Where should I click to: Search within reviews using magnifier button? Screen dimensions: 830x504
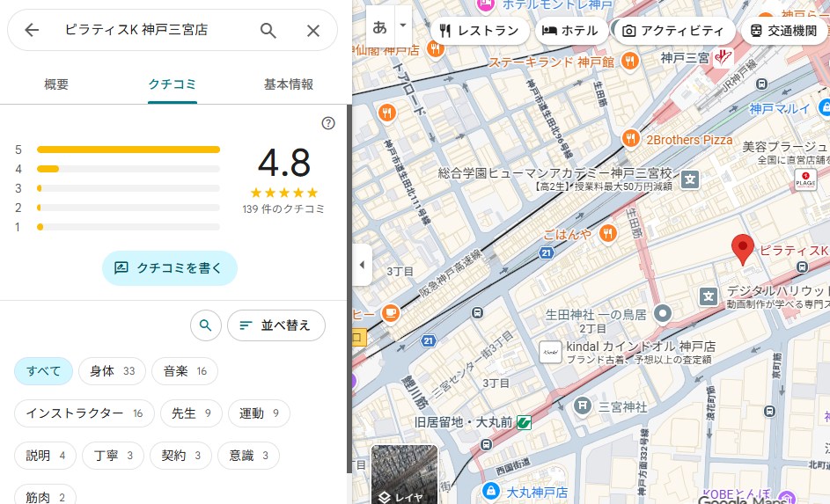point(205,325)
